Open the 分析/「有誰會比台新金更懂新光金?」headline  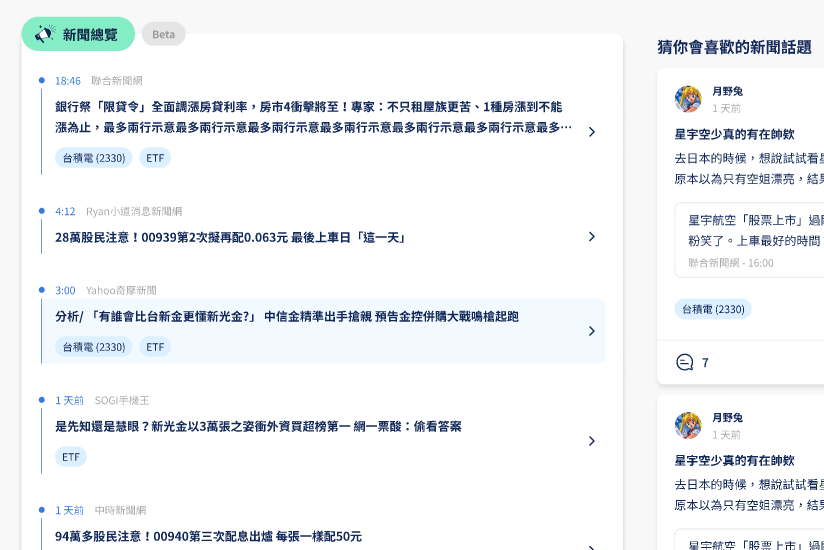(287, 316)
